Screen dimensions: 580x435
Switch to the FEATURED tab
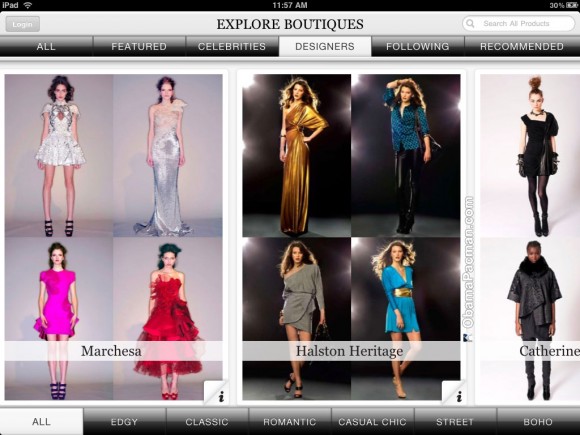tap(139, 46)
